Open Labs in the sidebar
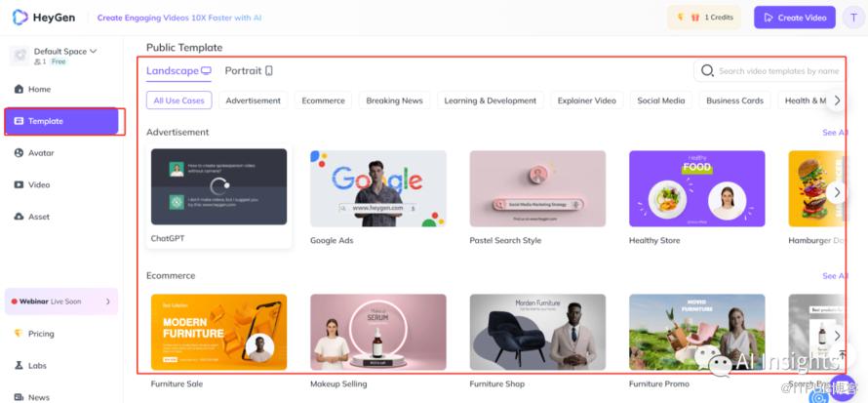The width and height of the screenshot is (868, 403). pos(38,365)
